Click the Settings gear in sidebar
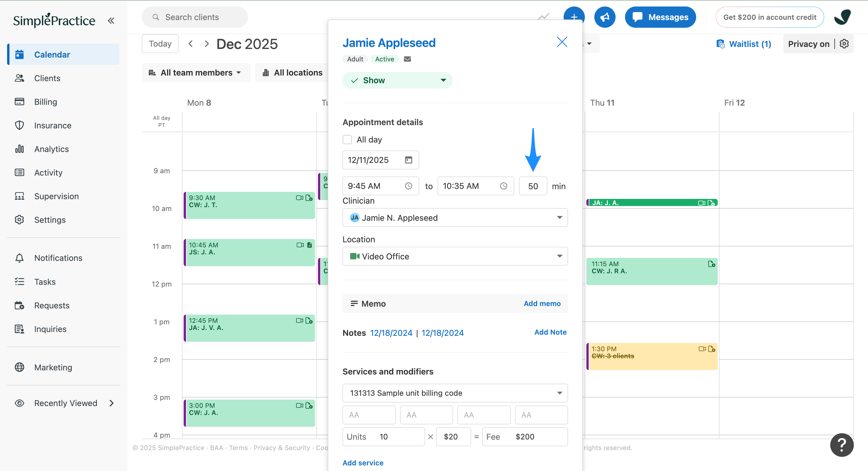 pos(19,220)
